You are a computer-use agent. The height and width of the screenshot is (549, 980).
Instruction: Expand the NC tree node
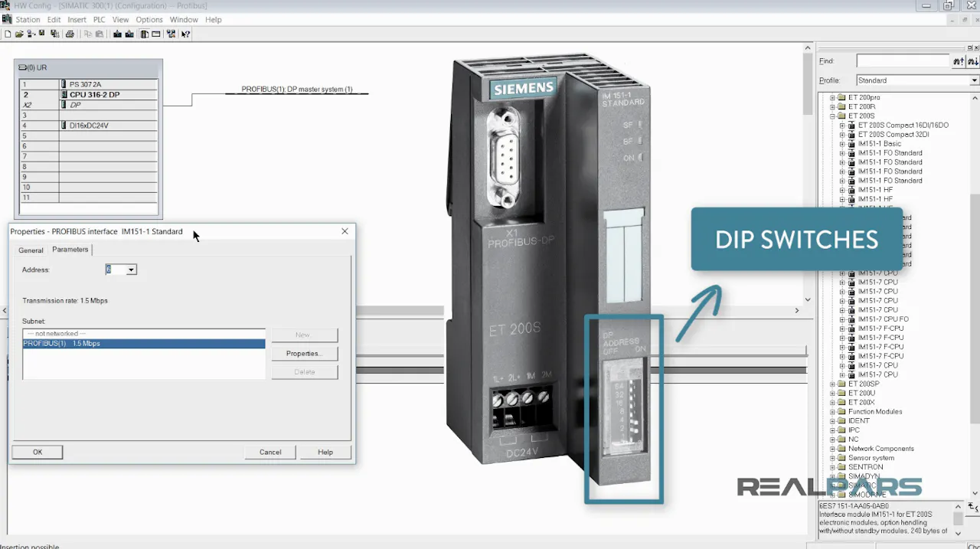832,440
